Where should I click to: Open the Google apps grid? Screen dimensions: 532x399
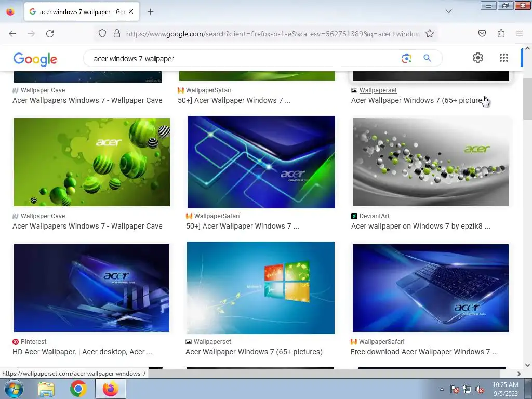(x=504, y=58)
